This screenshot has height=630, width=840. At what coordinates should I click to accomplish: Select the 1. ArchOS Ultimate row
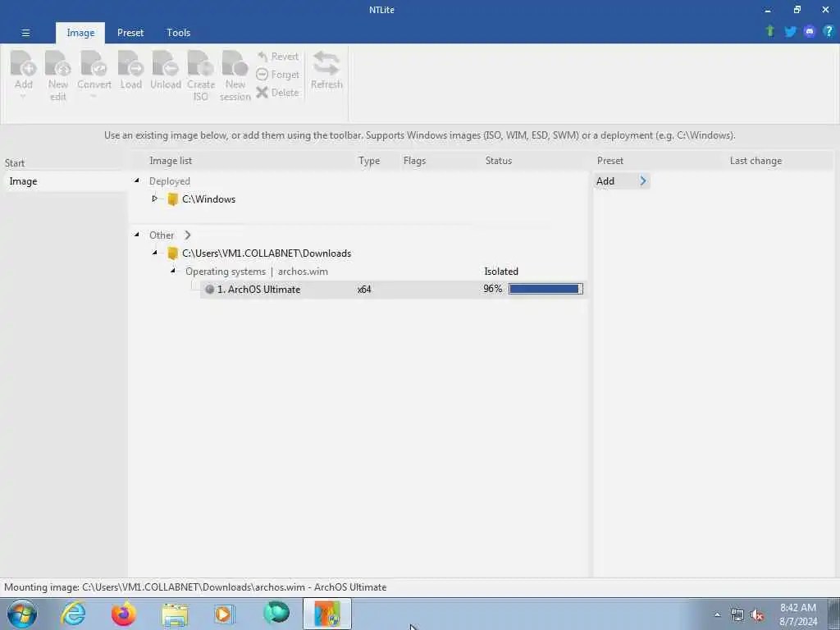(394, 290)
